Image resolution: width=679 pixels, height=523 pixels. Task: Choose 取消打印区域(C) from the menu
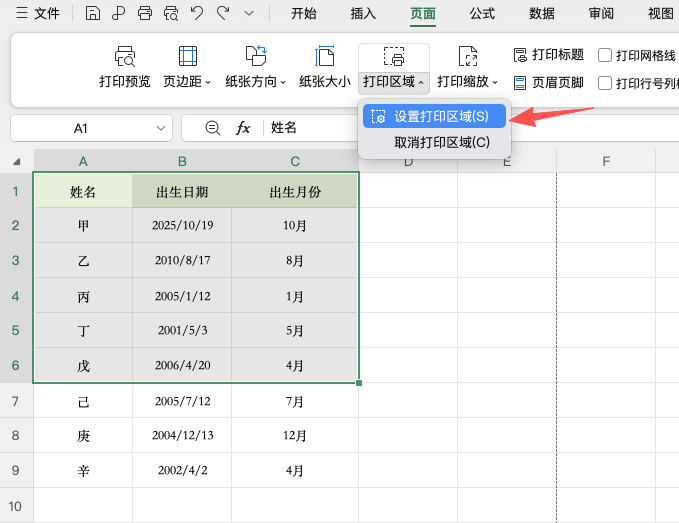click(x=434, y=142)
